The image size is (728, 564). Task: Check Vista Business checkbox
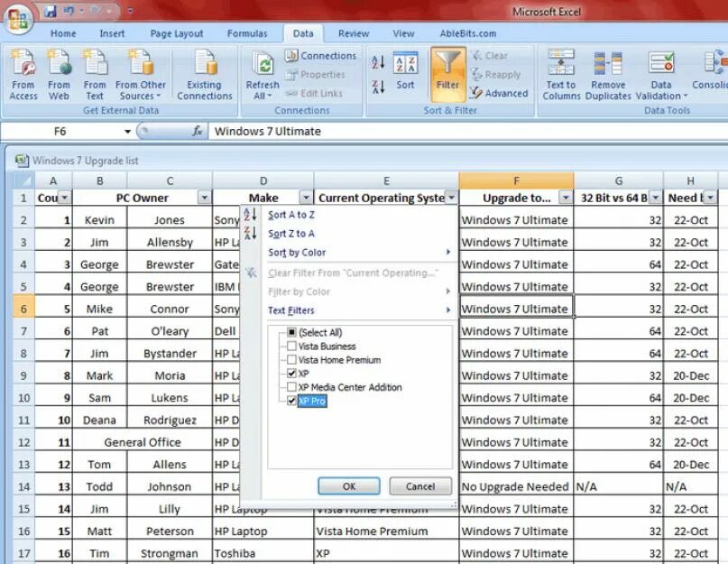click(x=291, y=347)
